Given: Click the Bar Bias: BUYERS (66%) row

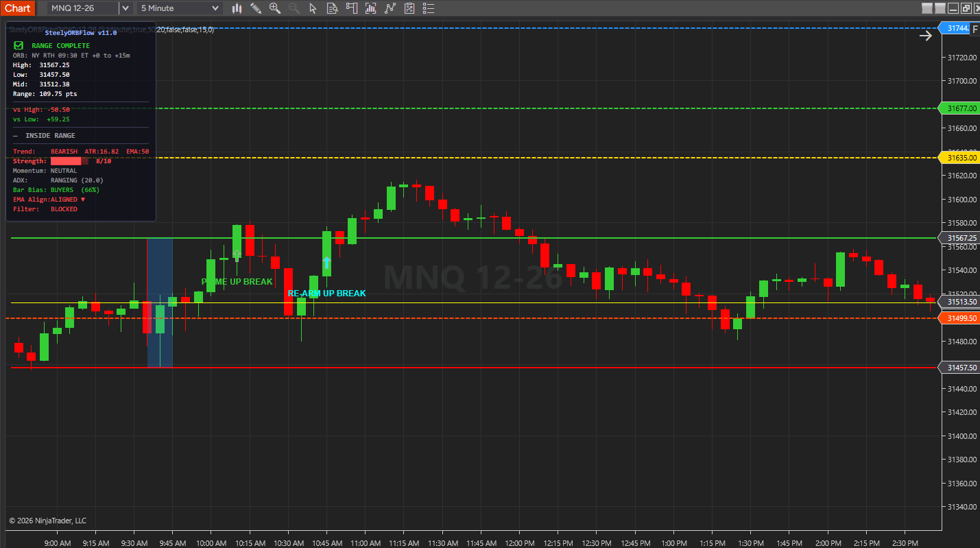Looking at the screenshot, I should pos(56,190).
